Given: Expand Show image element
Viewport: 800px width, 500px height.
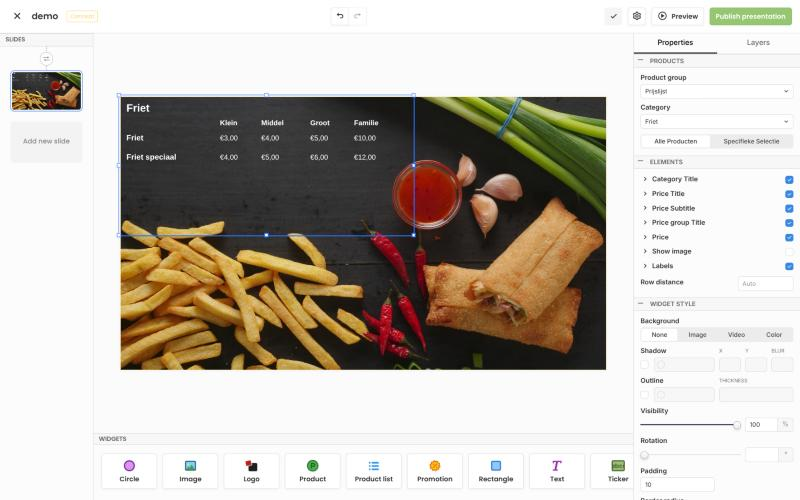Looking at the screenshot, I should pos(645,252).
